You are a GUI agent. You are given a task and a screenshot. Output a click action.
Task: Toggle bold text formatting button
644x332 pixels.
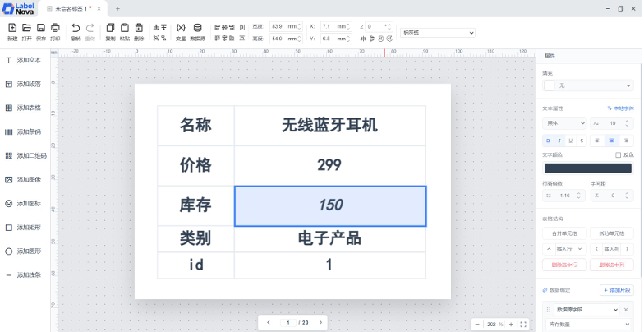coord(548,141)
